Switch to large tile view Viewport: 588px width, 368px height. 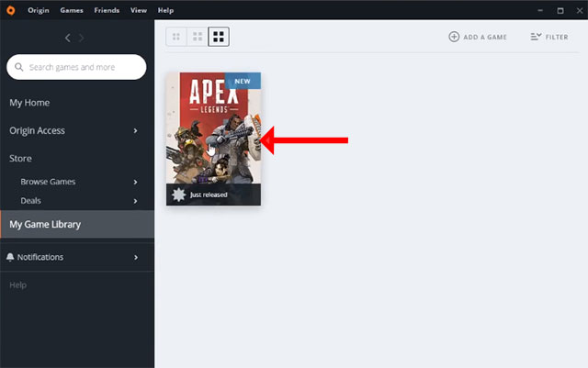pos(219,37)
